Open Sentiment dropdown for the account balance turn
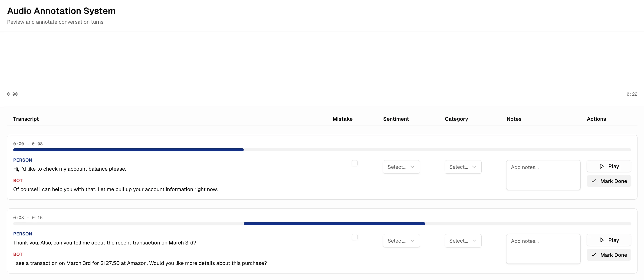644x280 pixels. 401,167
